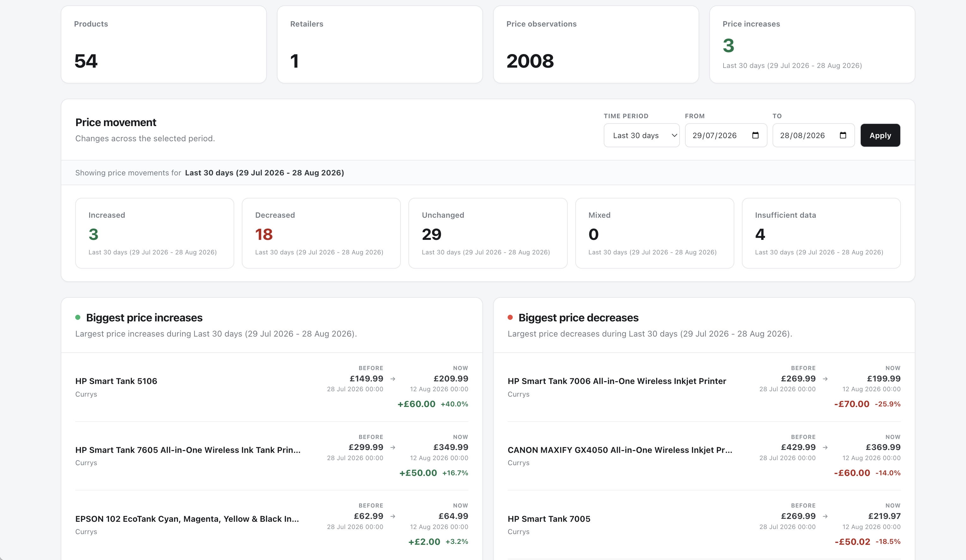Viewport: 966px width, 560px height.
Task: Open EPSON 102 EcoTank ink entry
Action: click(x=187, y=519)
